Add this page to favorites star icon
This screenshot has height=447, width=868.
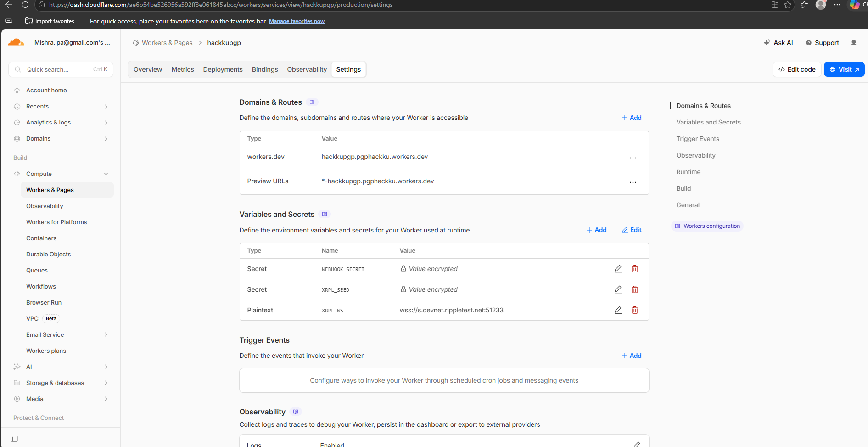click(788, 5)
